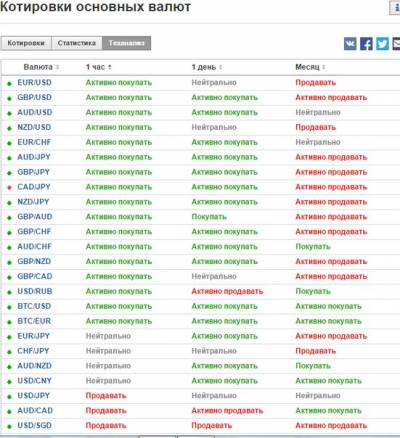Click the USD/RUB daily Активно продавать signal
400x438 pixels.
click(227, 291)
